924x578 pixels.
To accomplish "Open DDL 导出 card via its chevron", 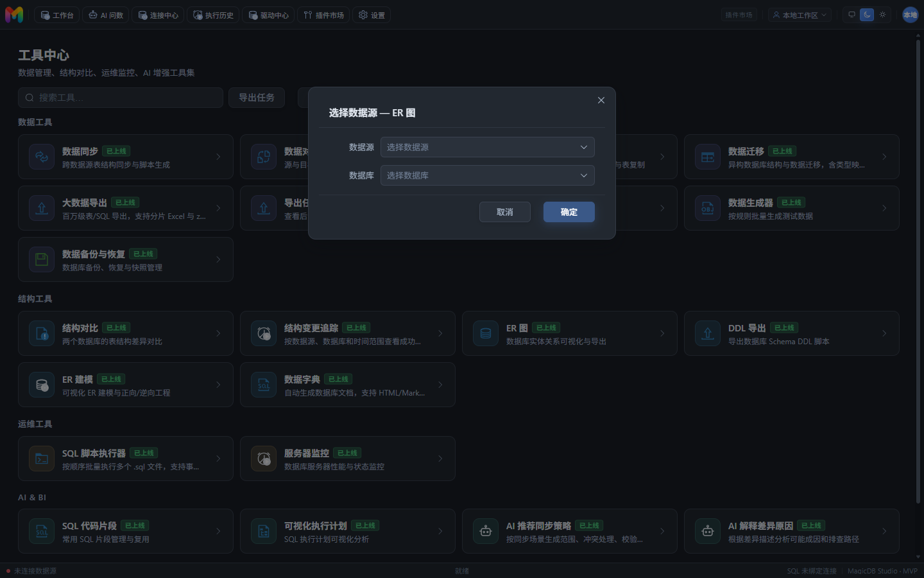I will tap(884, 333).
